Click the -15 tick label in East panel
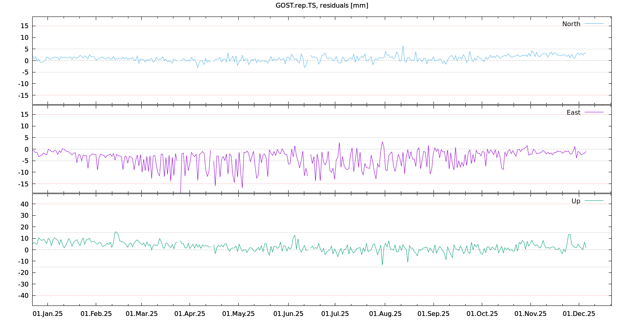The image size is (644, 322). 23,184
